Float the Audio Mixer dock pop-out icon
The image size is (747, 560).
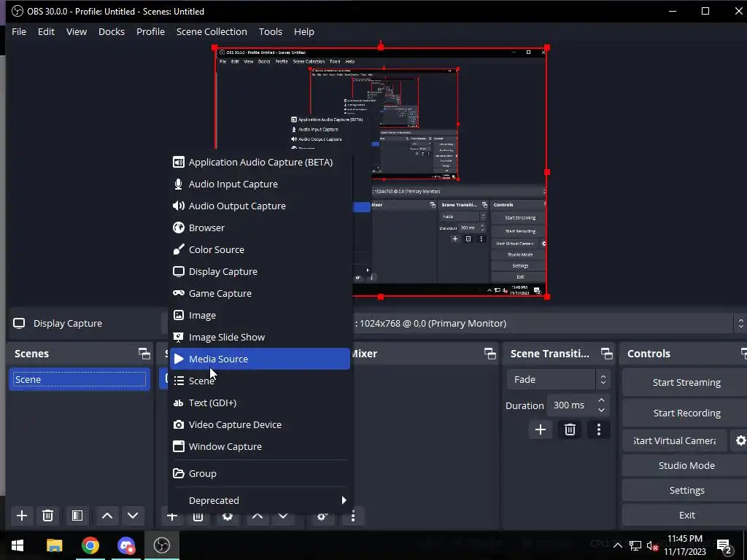pyautogui.click(x=489, y=354)
